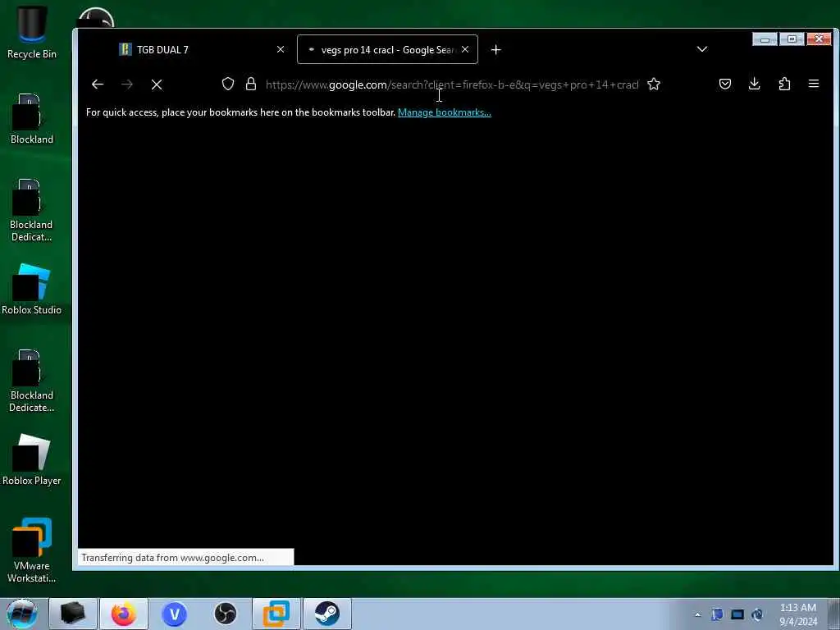The width and height of the screenshot is (840, 630).
Task: Select the Blockland Dedicate... desktop shortcut
Action: coord(32,381)
